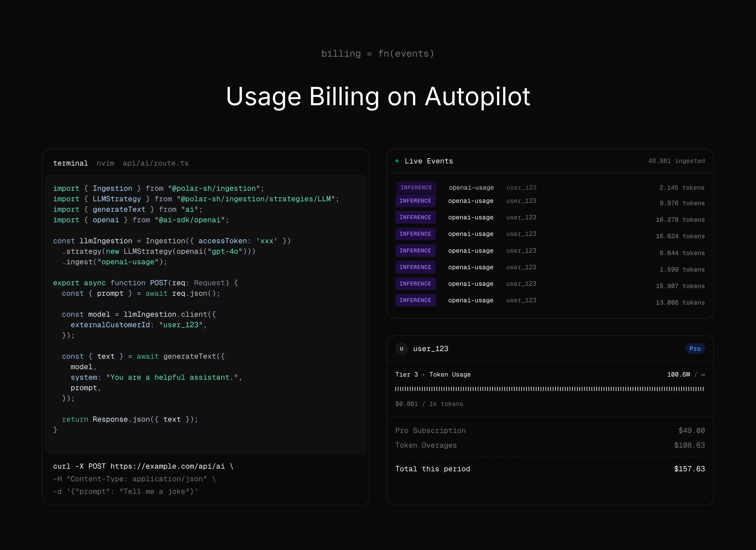
Task: Select the first INFERENCE badge in Live Events
Action: (x=416, y=187)
